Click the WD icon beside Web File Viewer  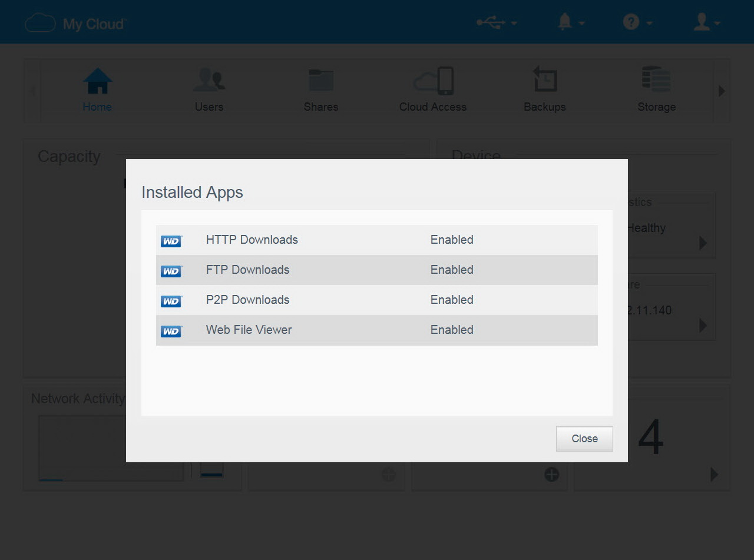pos(171,331)
